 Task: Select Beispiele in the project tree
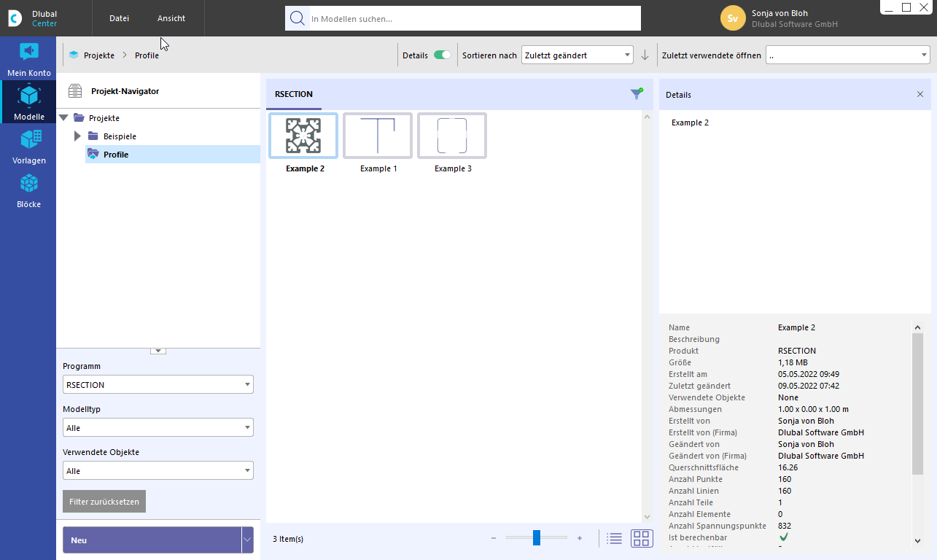[x=120, y=136]
